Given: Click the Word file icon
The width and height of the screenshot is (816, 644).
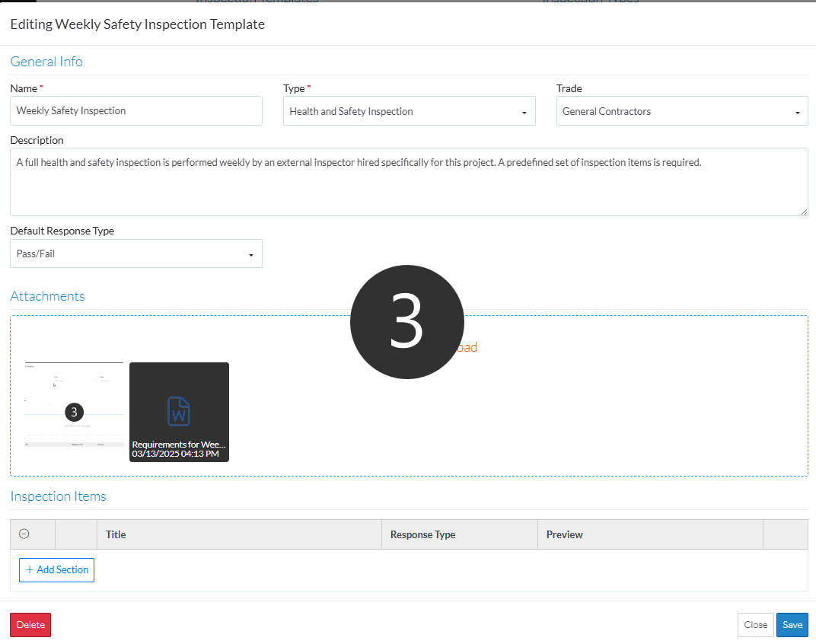Looking at the screenshot, I should (178, 411).
